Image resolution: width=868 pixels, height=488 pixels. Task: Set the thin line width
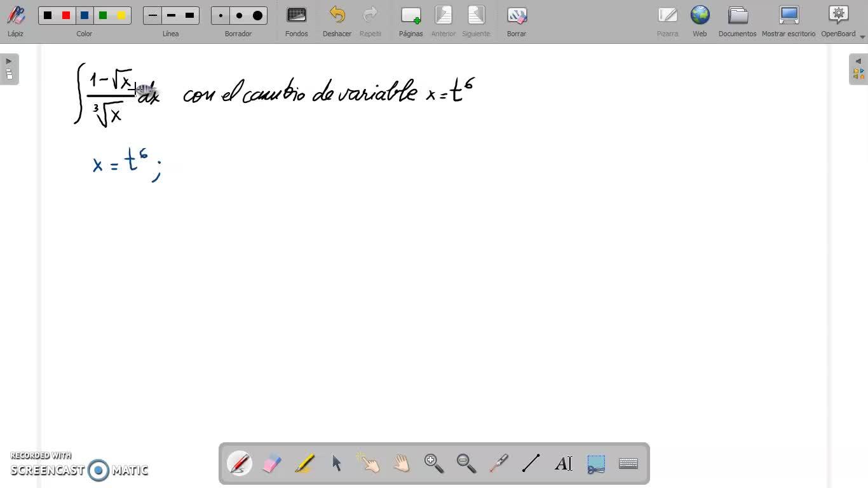153,15
